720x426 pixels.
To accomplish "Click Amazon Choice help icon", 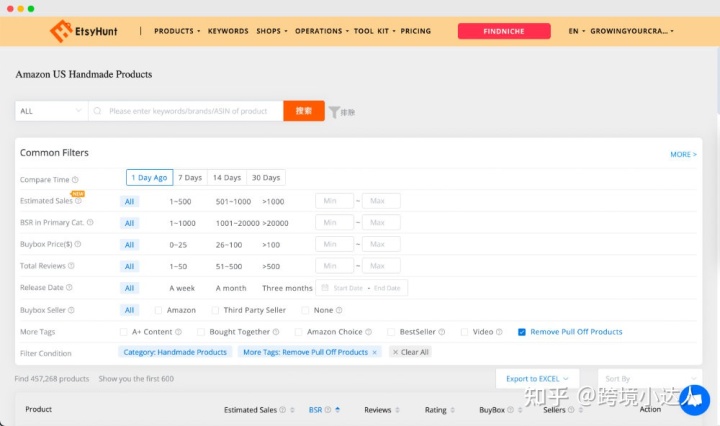I will point(368,332).
